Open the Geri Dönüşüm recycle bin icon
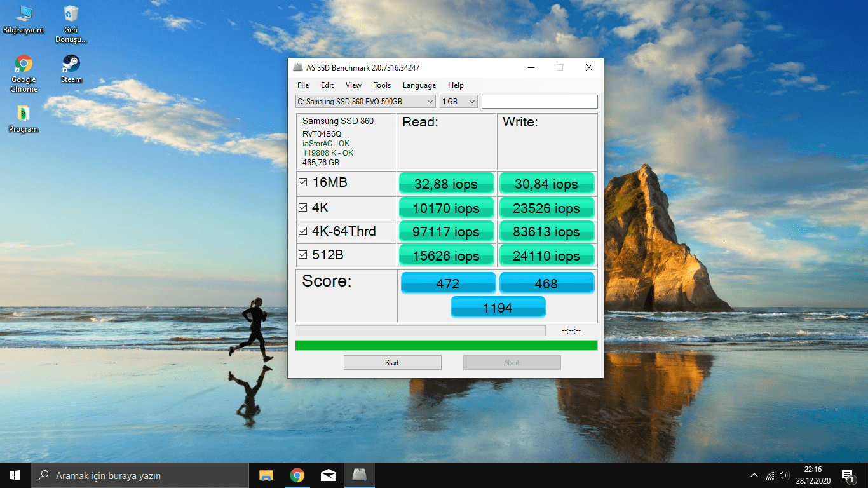 (x=71, y=24)
